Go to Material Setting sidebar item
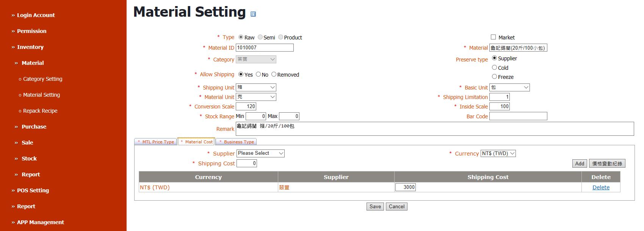 coord(41,95)
